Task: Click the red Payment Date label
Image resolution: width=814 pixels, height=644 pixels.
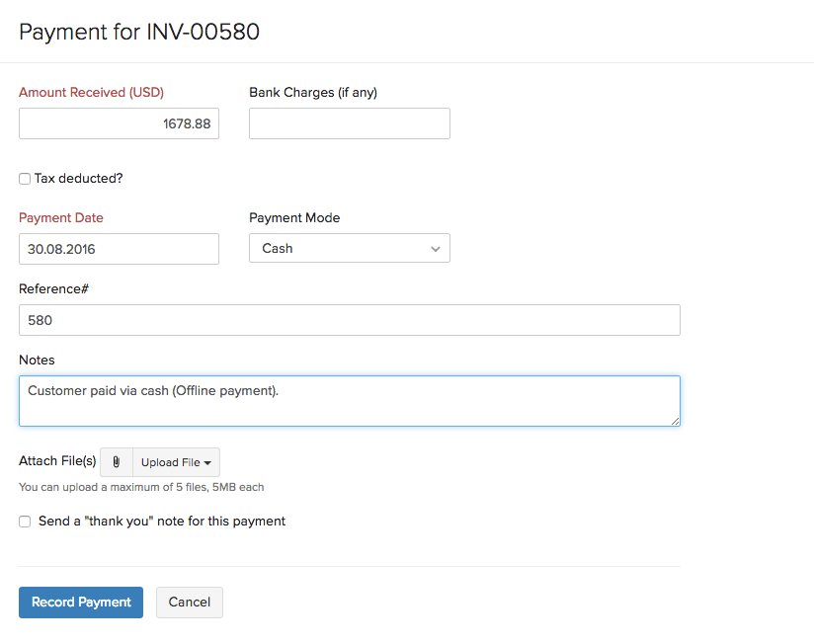Action: point(61,218)
